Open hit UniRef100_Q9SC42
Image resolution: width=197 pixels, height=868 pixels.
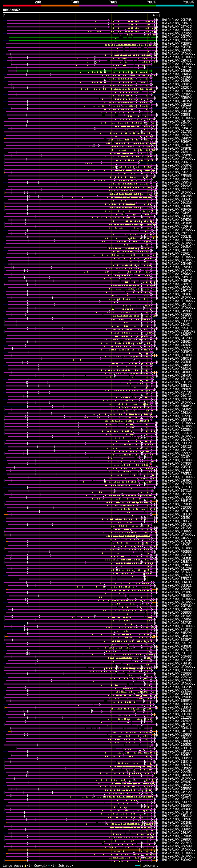coord(177,183)
